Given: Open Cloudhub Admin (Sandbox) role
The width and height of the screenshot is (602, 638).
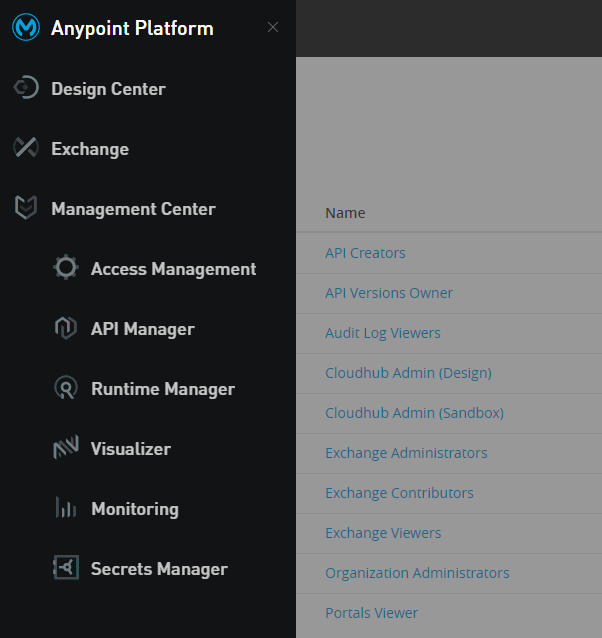Looking at the screenshot, I should (414, 413).
